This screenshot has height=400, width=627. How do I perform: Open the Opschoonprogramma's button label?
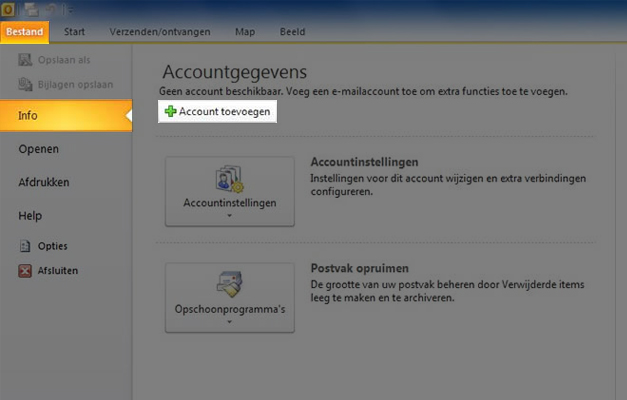[230, 309]
